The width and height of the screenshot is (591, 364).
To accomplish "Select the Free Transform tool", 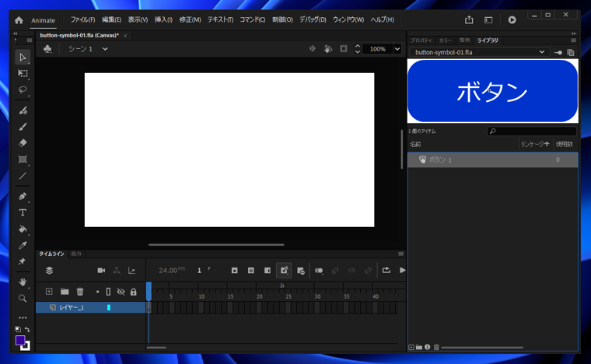I will pyautogui.click(x=23, y=73).
